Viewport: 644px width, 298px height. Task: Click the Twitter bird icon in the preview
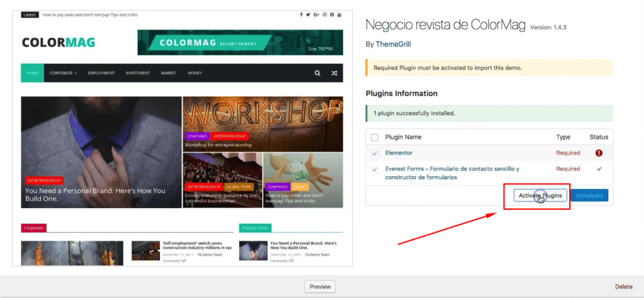308,15
